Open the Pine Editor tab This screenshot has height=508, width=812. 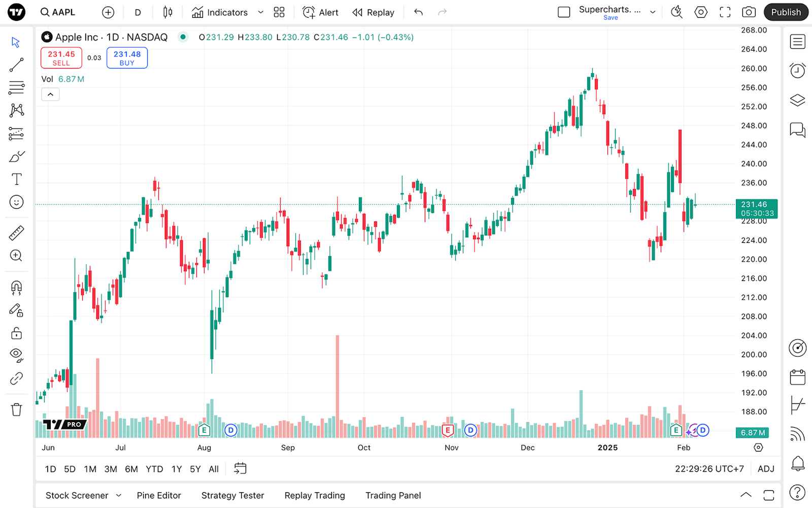tap(159, 495)
